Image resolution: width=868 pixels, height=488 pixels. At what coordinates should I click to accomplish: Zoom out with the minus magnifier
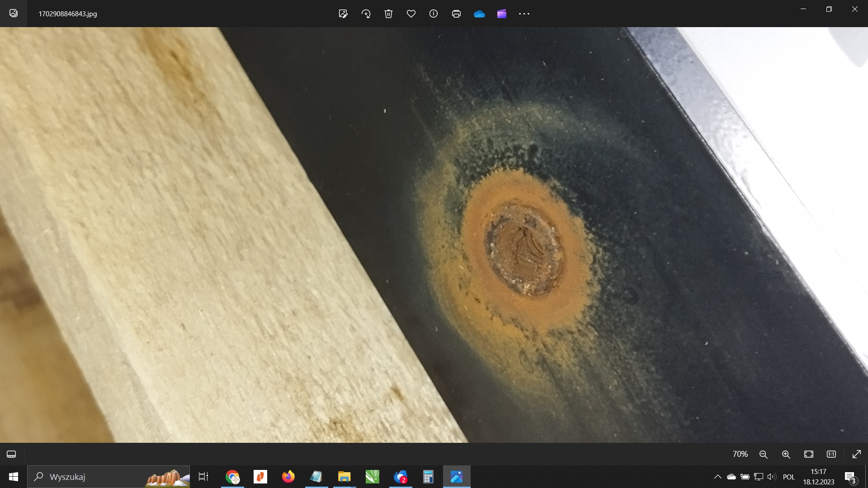click(764, 454)
